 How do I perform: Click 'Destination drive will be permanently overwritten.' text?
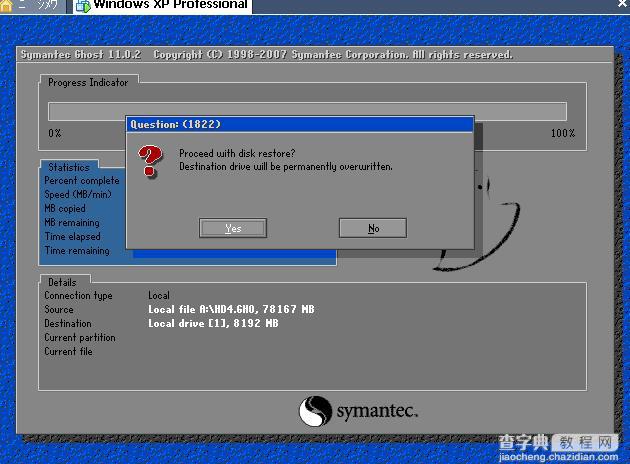pyautogui.click(x=286, y=166)
